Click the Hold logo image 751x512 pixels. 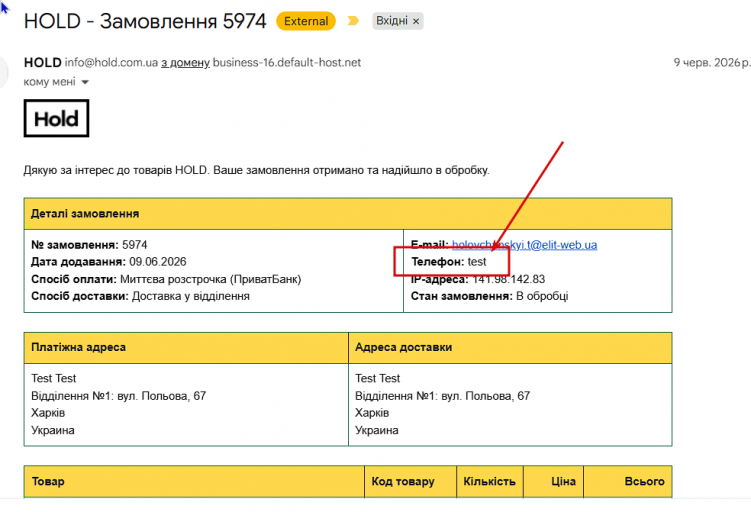[57, 118]
